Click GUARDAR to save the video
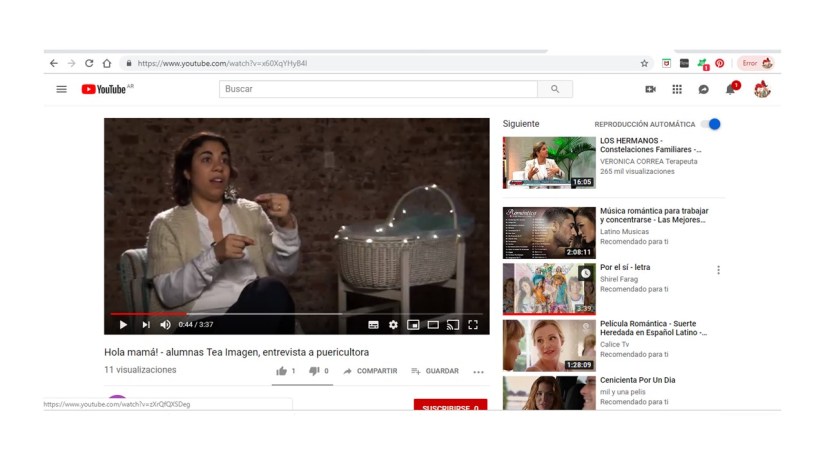The image size is (825, 464). click(435, 371)
